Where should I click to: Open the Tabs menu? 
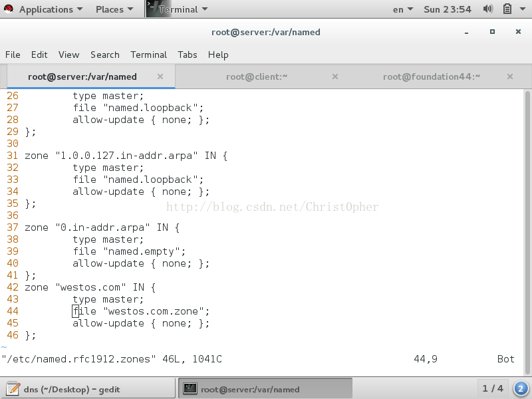188,55
